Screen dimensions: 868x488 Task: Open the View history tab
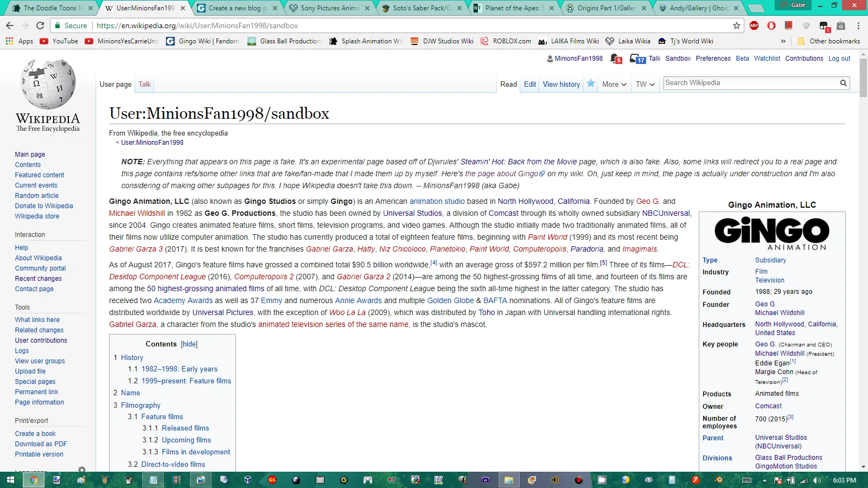point(561,84)
